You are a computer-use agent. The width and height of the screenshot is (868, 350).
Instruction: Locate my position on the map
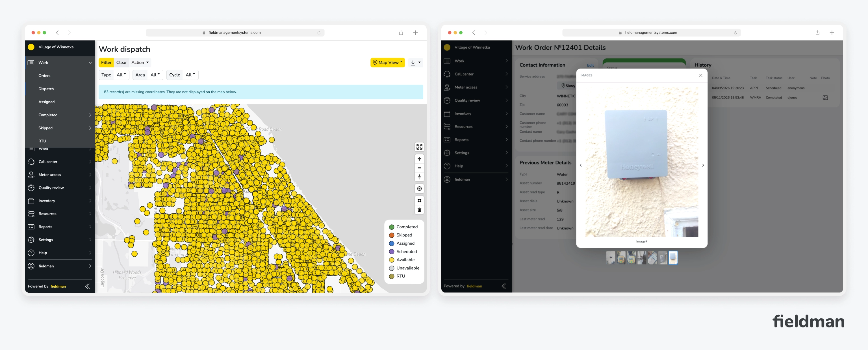click(x=419, y=189)
